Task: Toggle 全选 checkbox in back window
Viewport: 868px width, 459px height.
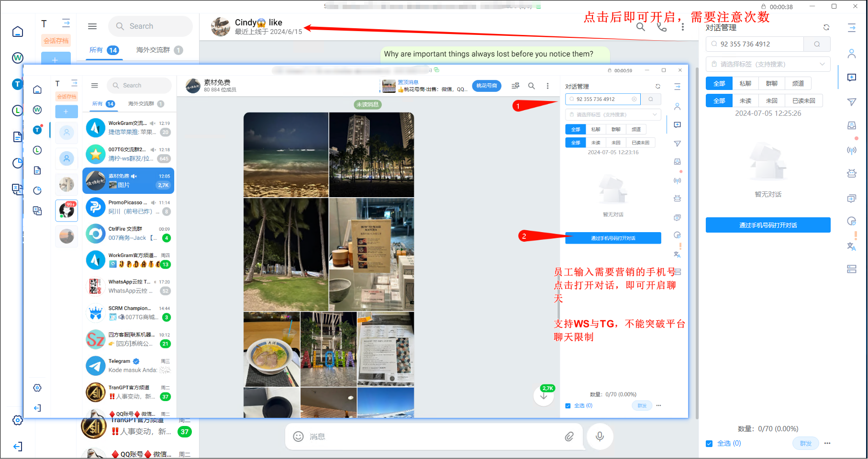Action: pos(709,444)
